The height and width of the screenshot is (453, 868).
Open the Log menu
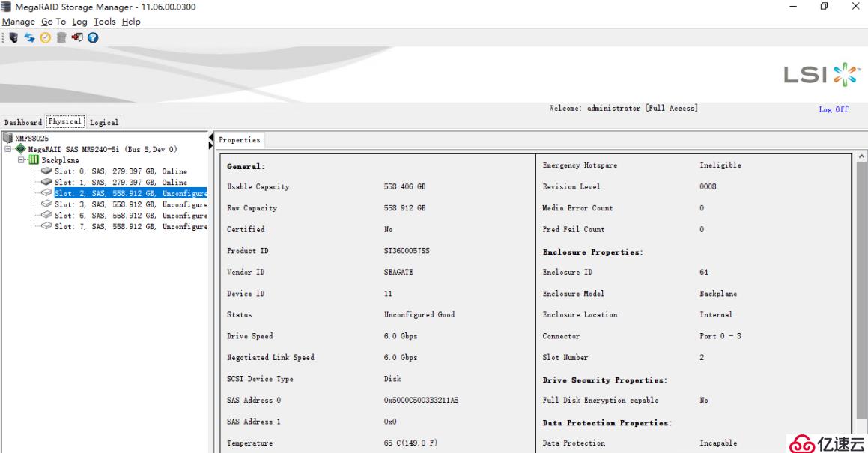click(79, 22)
